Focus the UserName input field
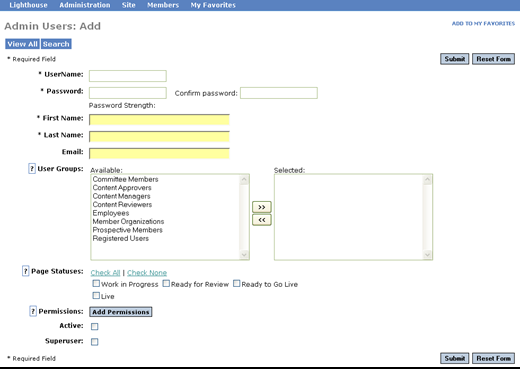Viewport: 520px width, 369px height. click(x=128, y=76)
